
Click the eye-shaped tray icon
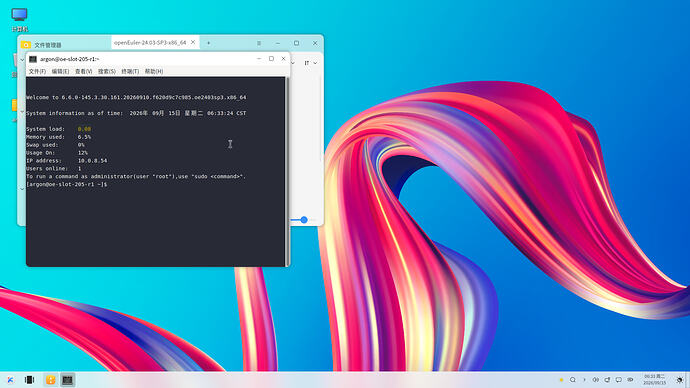point(630,380)
